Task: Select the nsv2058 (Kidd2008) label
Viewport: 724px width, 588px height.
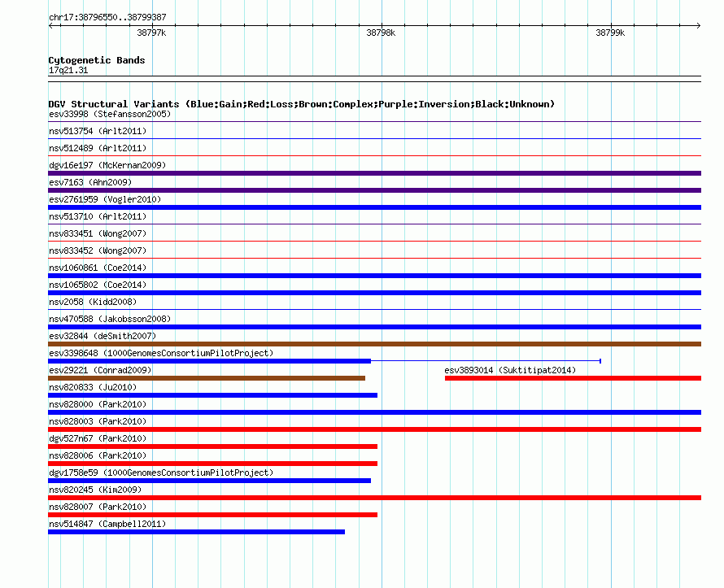Action: [x=93, y=302]
